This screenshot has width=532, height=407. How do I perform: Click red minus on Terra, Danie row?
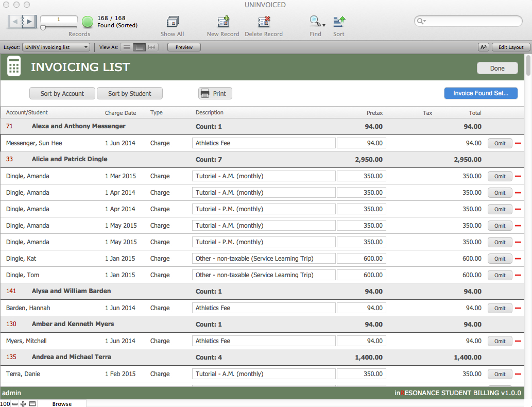click(x=518, y=374)
